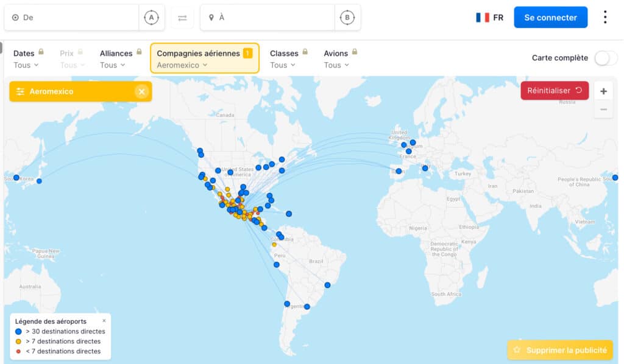Remove the Aeromexico filter using its X
Image resolution: width=624 pixels, height=364 pixels.
point(141,91)
